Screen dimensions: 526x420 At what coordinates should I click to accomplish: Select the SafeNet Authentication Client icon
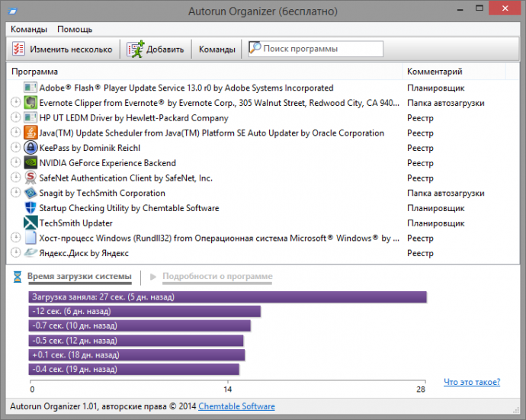pyautogui.click(x=30, y=178)
